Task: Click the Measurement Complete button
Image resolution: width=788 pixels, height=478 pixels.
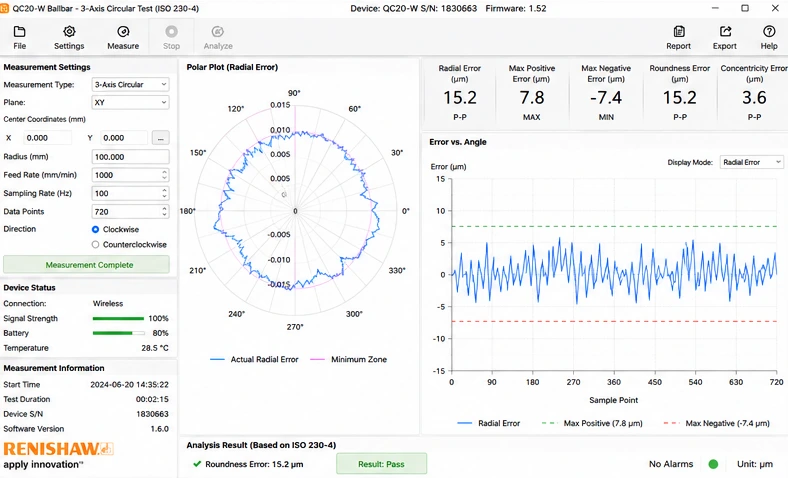Action: point(86,265)
